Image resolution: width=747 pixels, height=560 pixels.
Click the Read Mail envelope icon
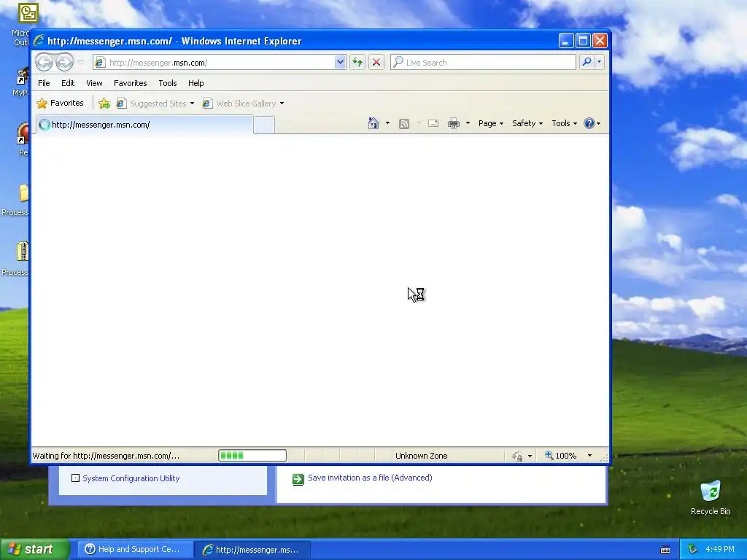[433, 123]
